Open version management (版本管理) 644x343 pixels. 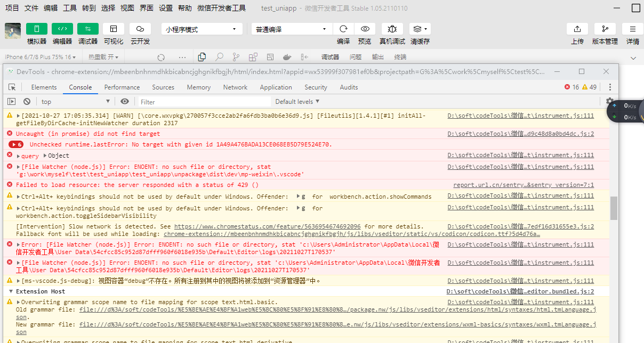(605, 29)
